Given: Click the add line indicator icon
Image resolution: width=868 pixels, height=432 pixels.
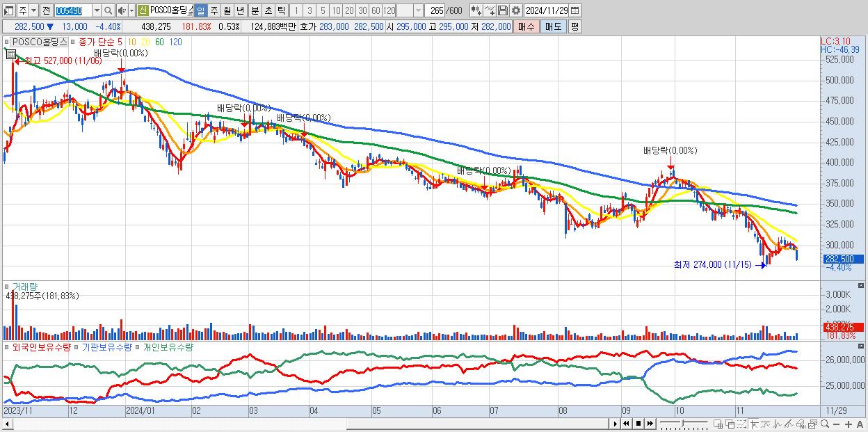Looking at the screenshot, I should [x=490, y=10].
